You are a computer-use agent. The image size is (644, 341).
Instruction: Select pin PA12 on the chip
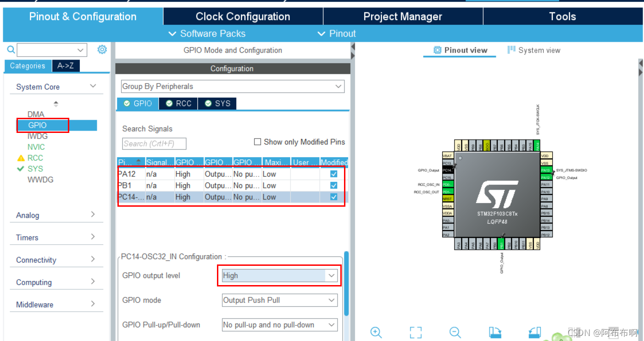[x=546, y=177]
